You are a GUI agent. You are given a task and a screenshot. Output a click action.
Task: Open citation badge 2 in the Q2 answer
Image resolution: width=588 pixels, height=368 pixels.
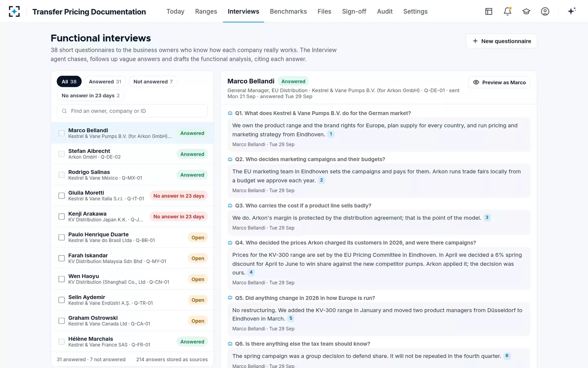(x=321, y=180)
